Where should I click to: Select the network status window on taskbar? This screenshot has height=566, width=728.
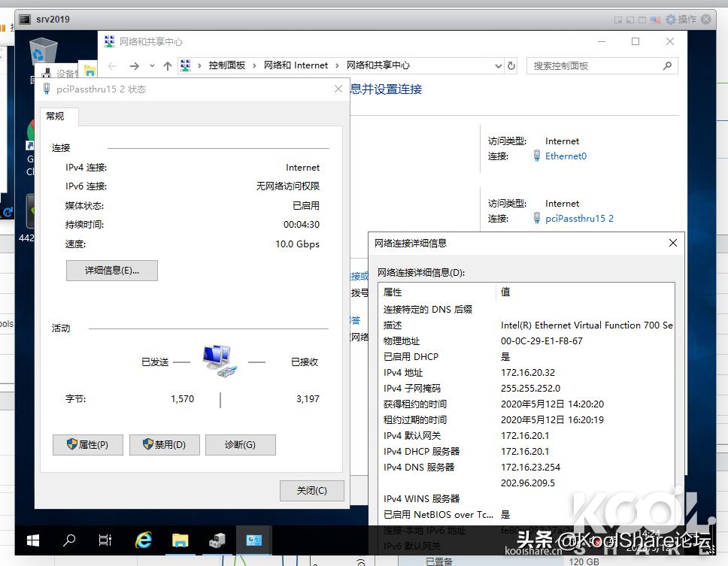click(253, 540)
